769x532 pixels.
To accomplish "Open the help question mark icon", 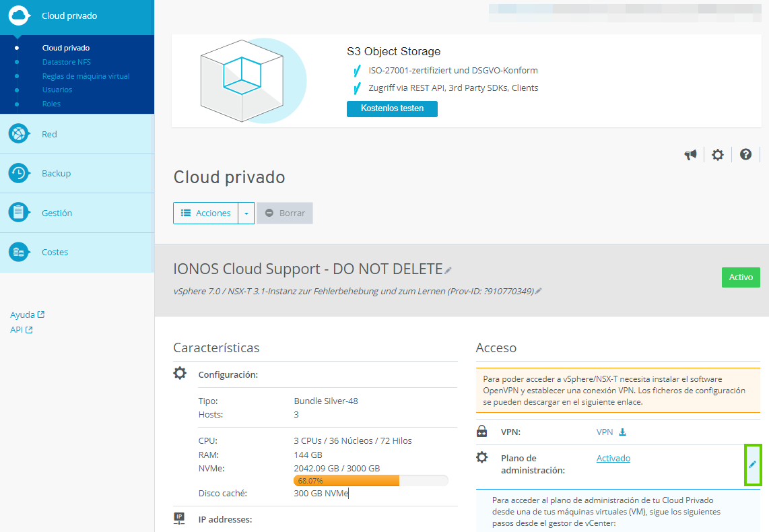I will point(745,154).
